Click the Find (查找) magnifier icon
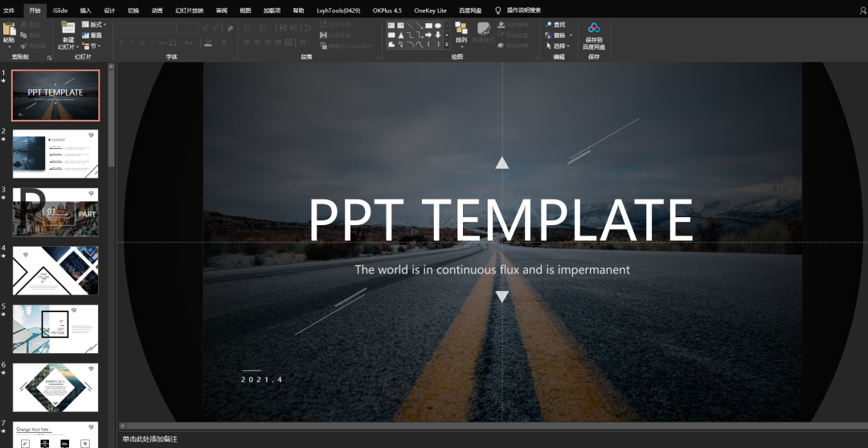868x448 pixels. coord(549,24)
